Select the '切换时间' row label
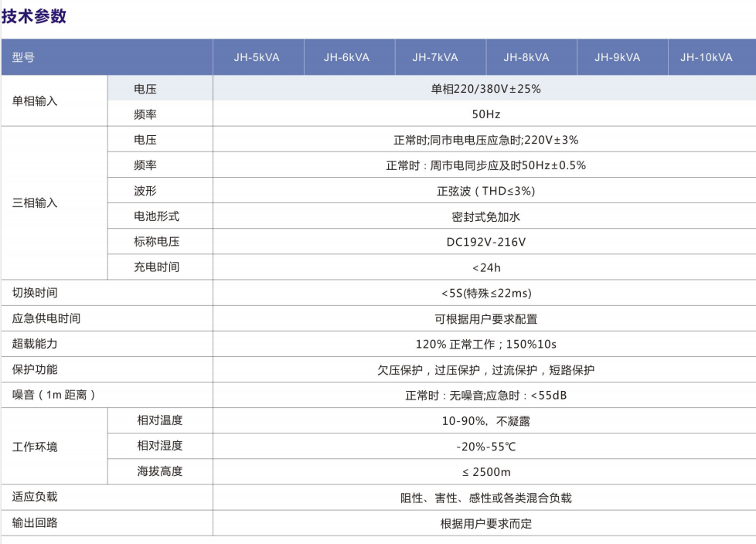This screenshot has height=544, width=756. tap(35, 293)
